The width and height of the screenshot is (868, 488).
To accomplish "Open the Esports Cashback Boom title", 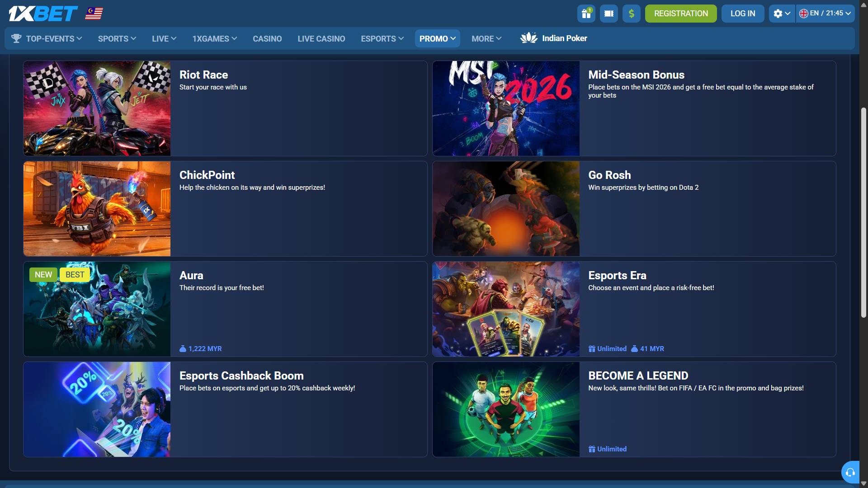I will pos(241,376).
